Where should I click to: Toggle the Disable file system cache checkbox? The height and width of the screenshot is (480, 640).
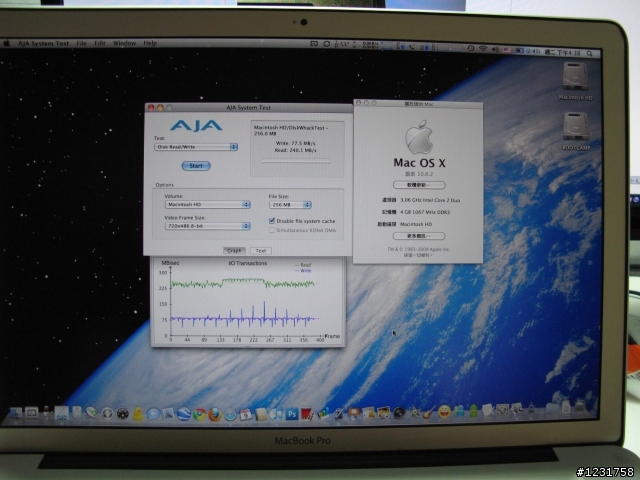[x=272, y=221]
